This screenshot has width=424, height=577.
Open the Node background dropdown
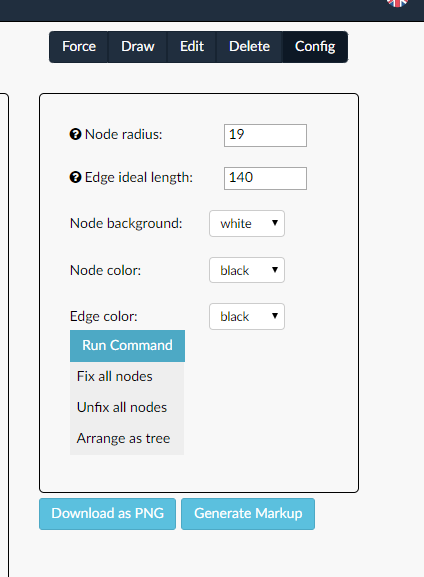247,223
